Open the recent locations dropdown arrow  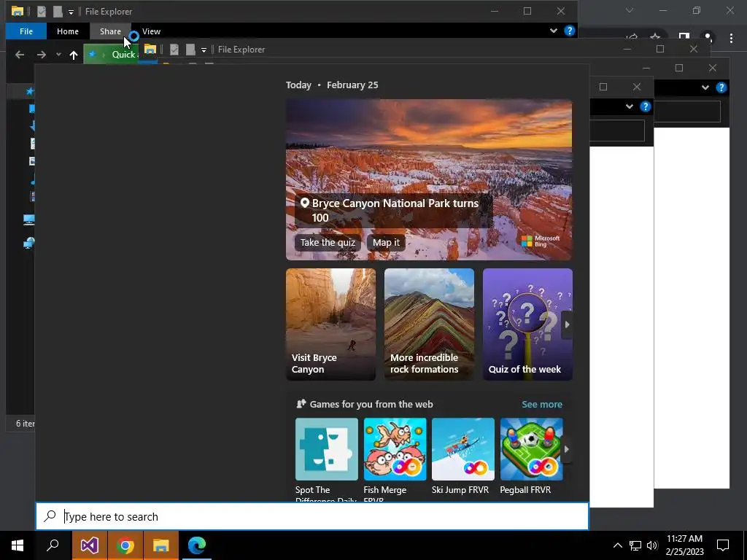pos(58,55)
